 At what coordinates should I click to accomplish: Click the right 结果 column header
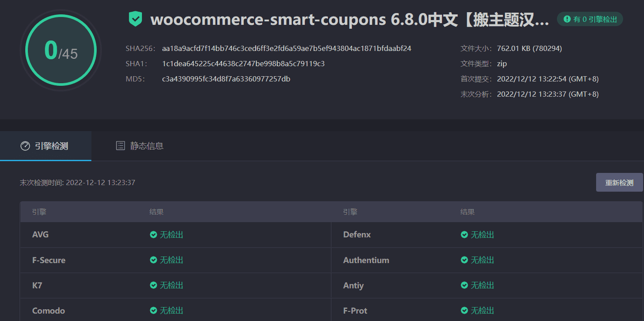tap(468, 212)
